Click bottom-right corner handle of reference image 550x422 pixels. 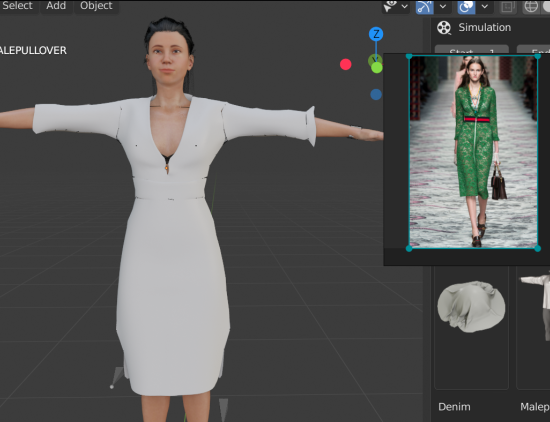(x=538, y=248)
